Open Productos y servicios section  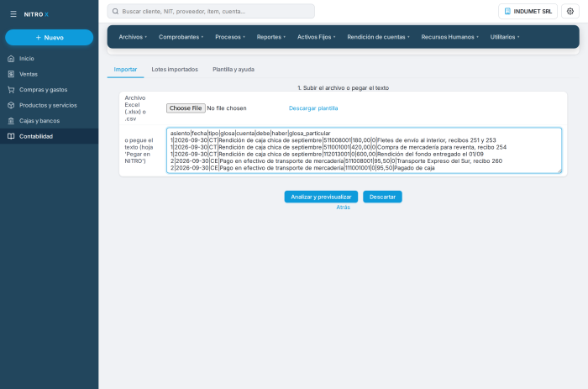(x=49, y=105)
